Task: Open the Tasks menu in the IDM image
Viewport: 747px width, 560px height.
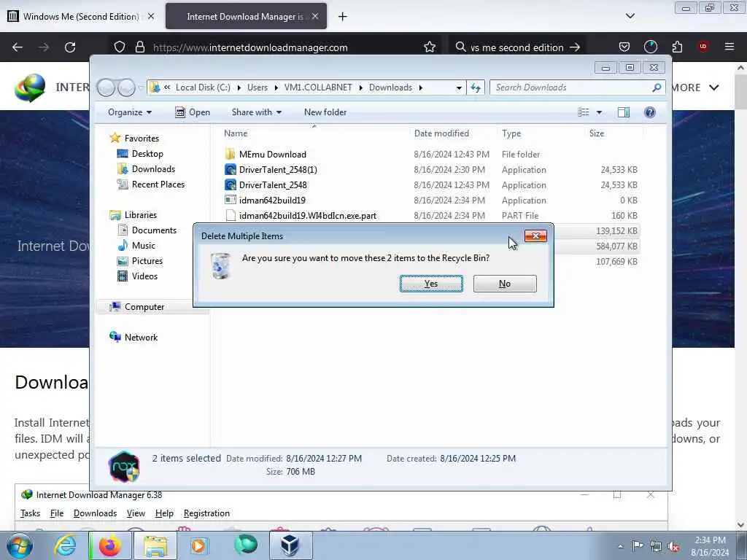Action: tap(30, 513)
